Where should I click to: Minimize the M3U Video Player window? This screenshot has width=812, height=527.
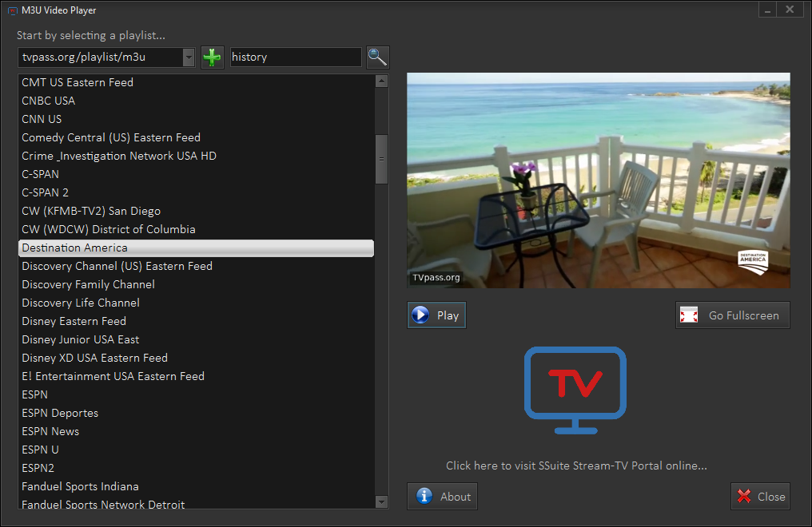click(766, 10)
